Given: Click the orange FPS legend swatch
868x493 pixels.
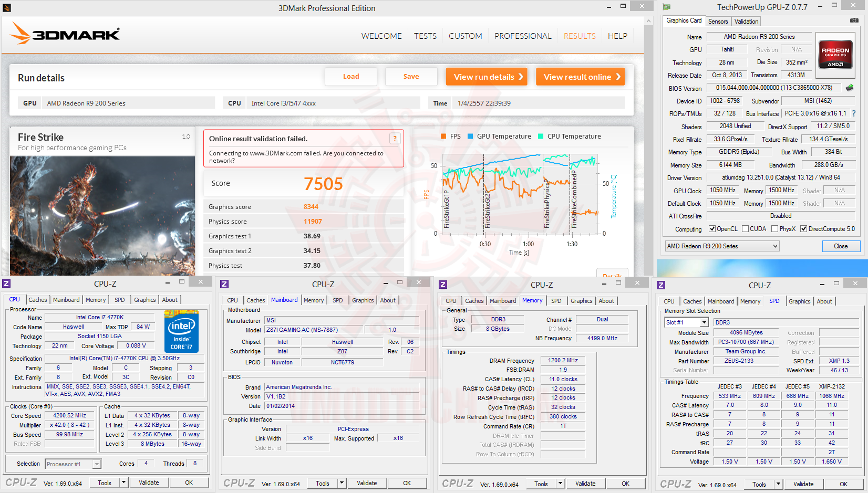Looking at the screenshot, I should (x=443, y=137).
